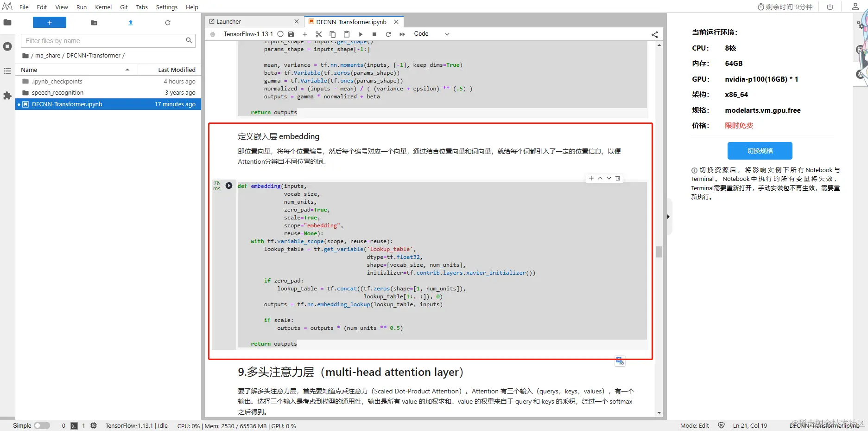868x431 pixels.
Task: Click the debugger bug icon in toolbar
Action: pyautogui.click(x=213, y=34)
